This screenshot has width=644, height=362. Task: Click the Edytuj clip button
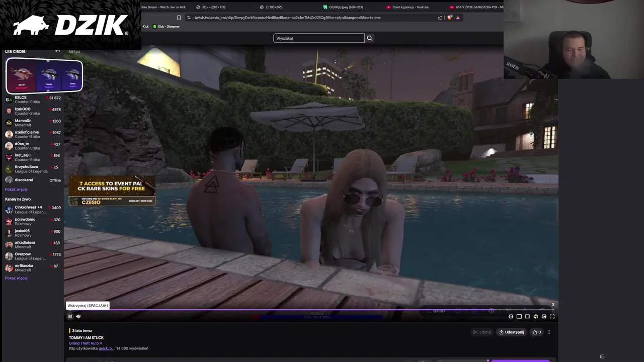[482, 332]
